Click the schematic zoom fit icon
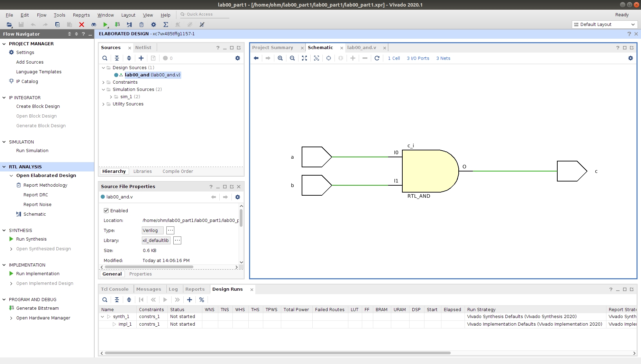 pos(304,58)
